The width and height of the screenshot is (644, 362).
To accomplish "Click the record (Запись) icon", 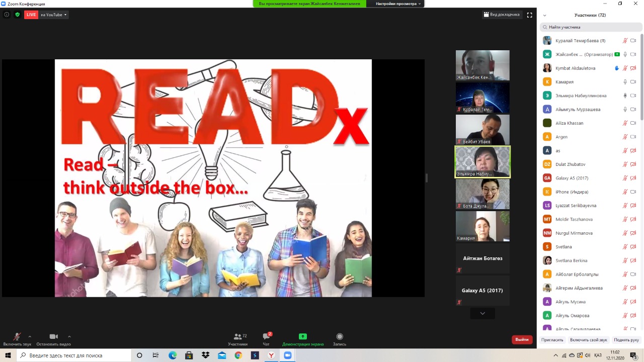I will tap(340, 336).
